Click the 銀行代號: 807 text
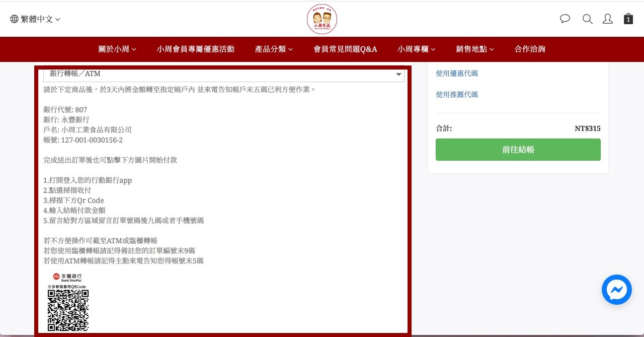 [x=65, y=110]
